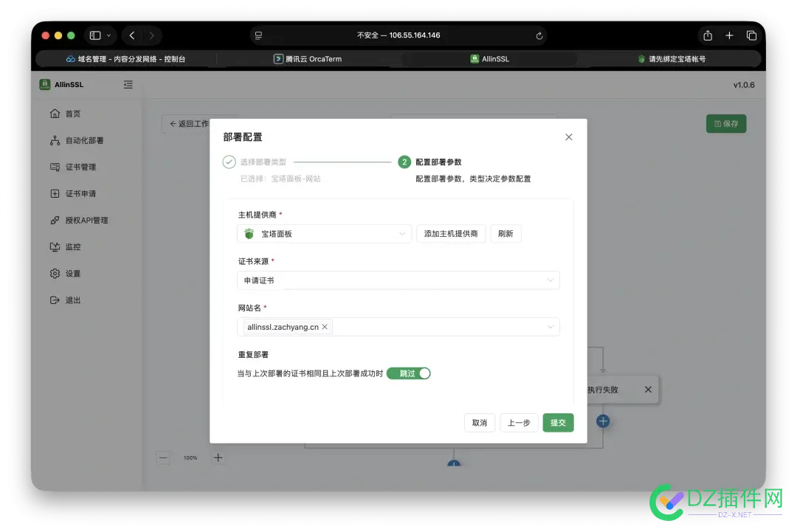Go back with Safari back arrow
This screenshot has width=797, height=532.
[x=132, y=35]
